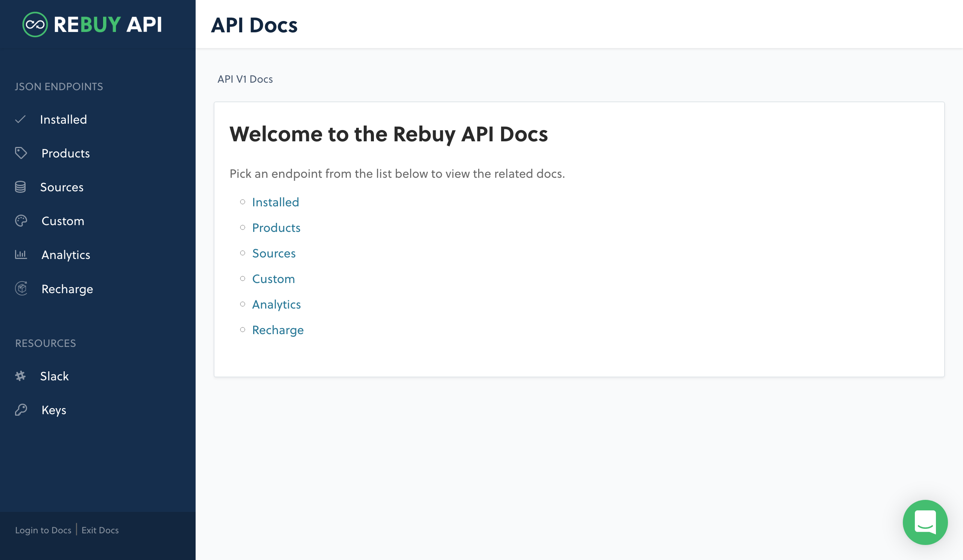Visit the Recharge link in the endpoint list
This screenshot has height=560, width=963.
pyautogui.click(x=278, y=330)
